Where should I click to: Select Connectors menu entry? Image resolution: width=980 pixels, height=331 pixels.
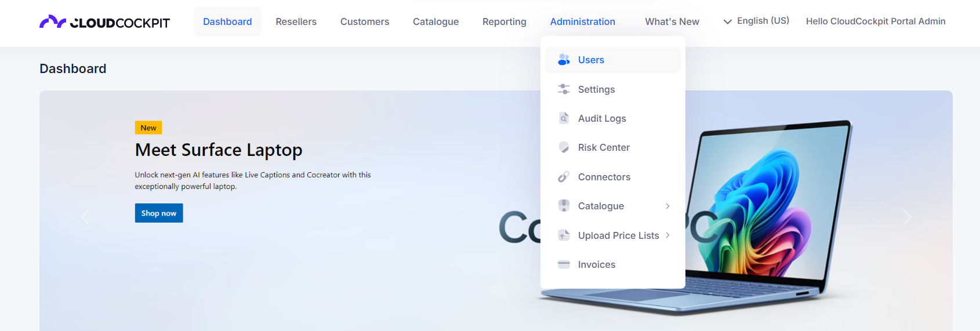(x=613, y=177)
